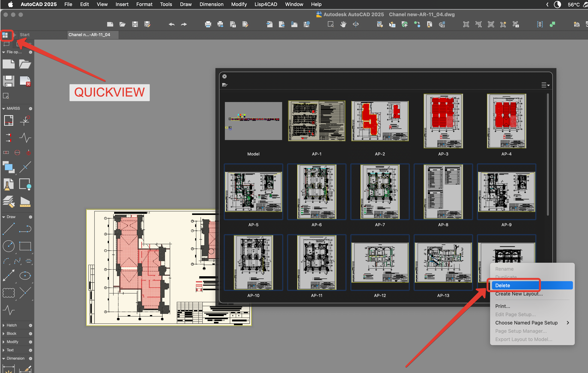This screenshot has width=588, height=373.
Task: Open the Hatch panel settings gear
Action: tap(31, 325)
